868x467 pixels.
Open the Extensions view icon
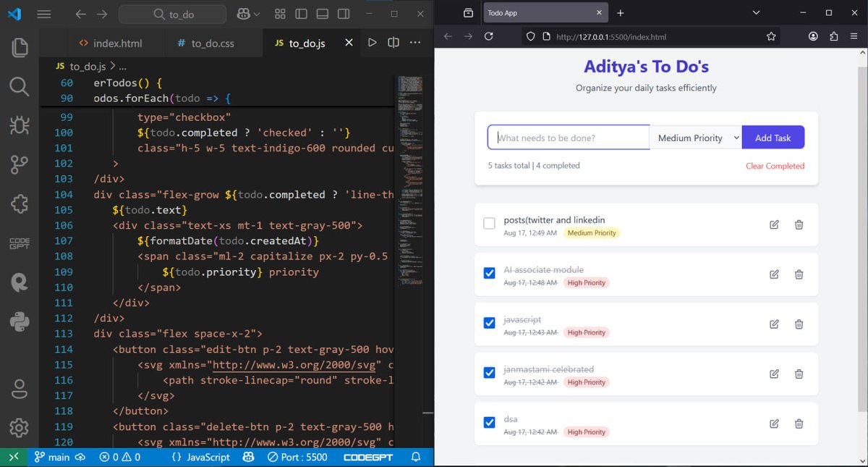(x=20, y=204)
